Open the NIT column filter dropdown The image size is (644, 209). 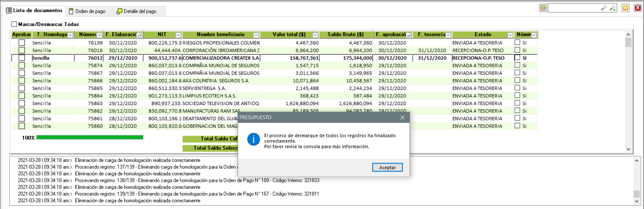click(178, 35)
